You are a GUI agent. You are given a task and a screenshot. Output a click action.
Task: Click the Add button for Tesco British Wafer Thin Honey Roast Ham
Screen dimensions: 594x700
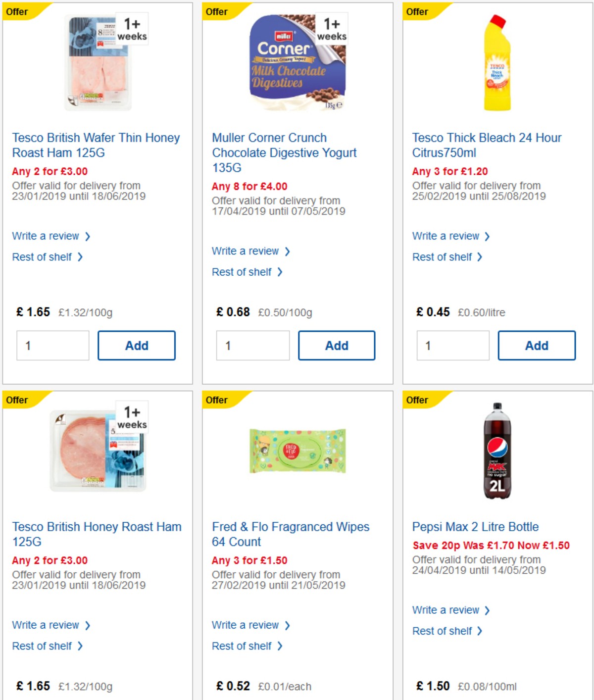point(137,345)
